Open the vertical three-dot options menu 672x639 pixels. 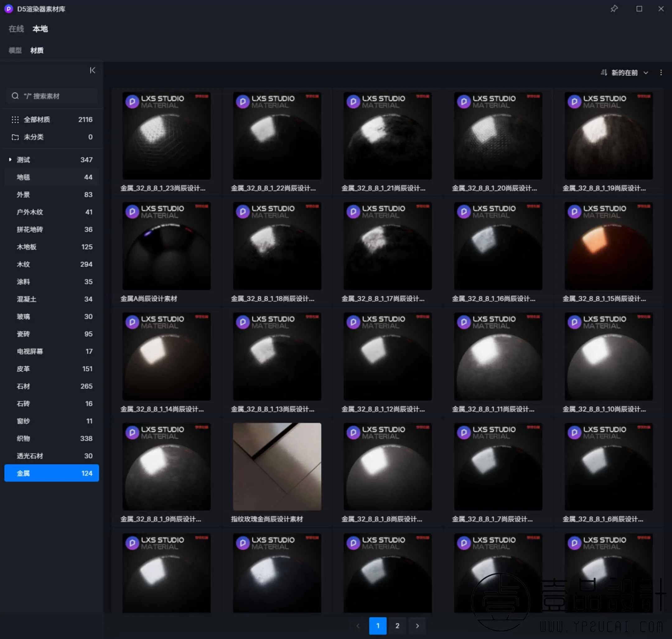661,72
